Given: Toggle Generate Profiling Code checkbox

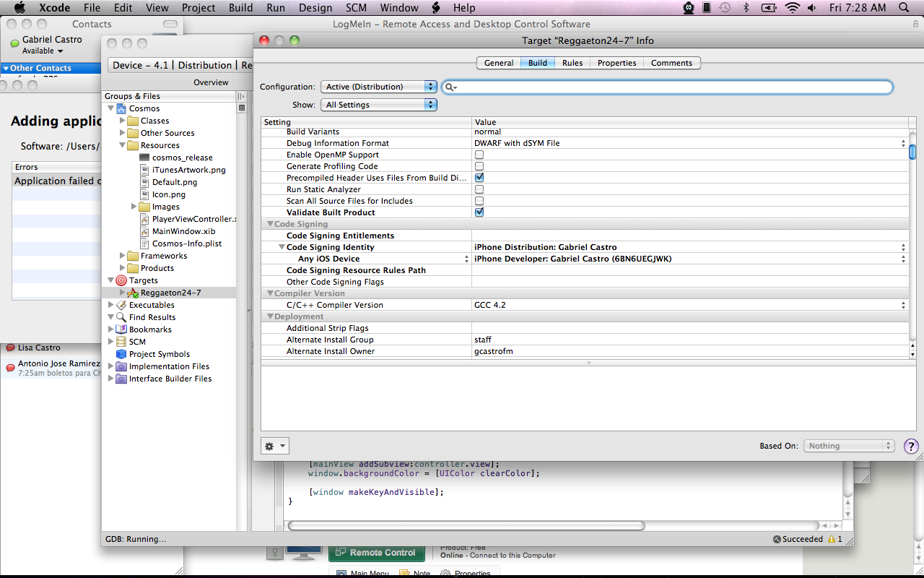Looking at the screenshot, I should click(x=479, y=166).
